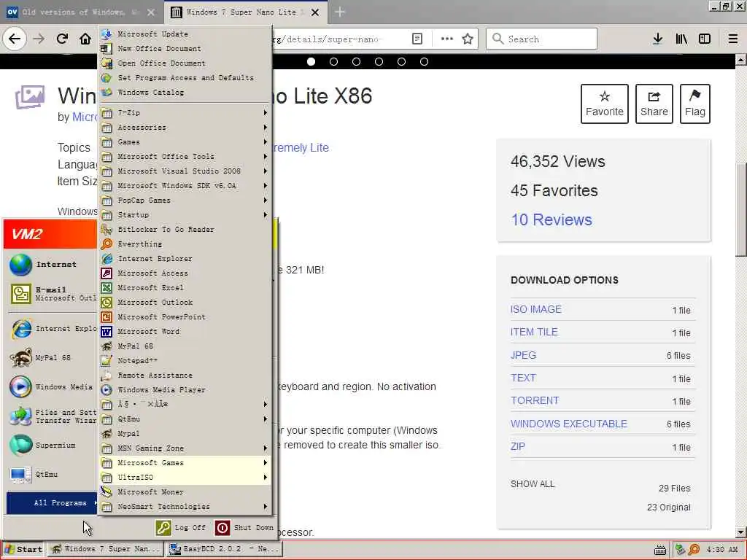Click All Programs in Start menu
Viewport: 747px width, 560px height.
coord(52,503)
